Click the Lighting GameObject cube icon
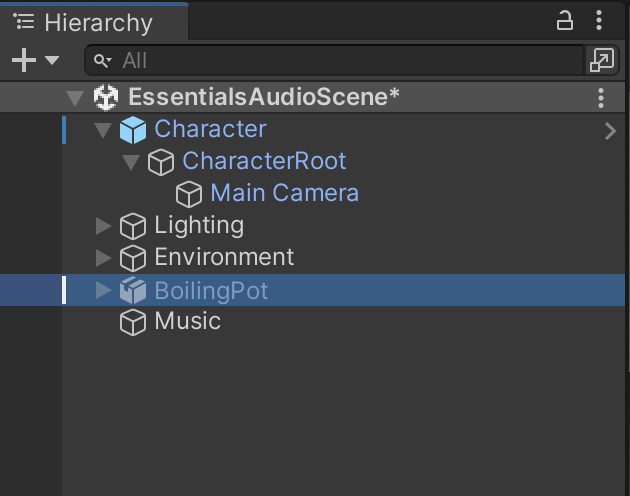This screenshot has height=496, width=630. click(x=133, y=226)
